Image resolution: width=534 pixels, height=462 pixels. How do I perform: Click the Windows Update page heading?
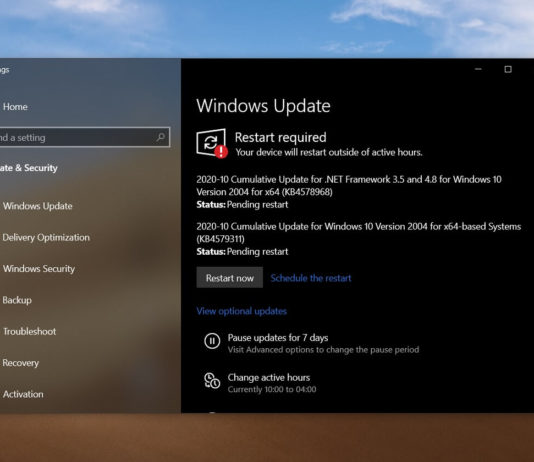[x=263, y=106]
